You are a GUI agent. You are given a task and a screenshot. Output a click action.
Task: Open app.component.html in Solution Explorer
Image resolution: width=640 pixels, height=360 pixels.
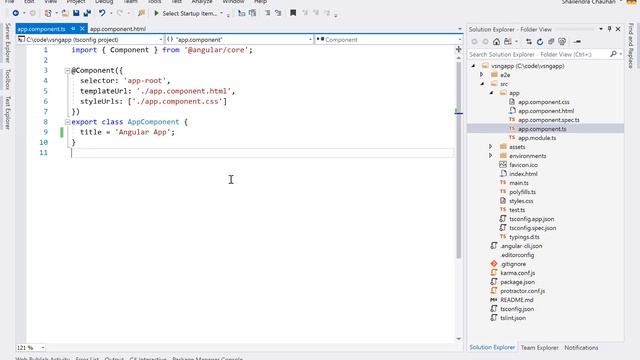(546, 111)
